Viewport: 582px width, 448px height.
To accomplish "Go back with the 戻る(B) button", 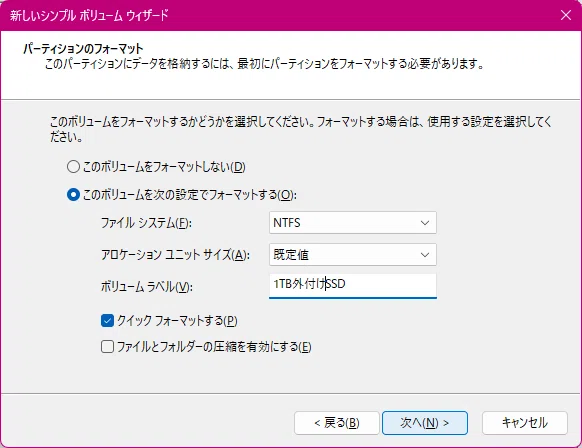I will tap(337, 423).
